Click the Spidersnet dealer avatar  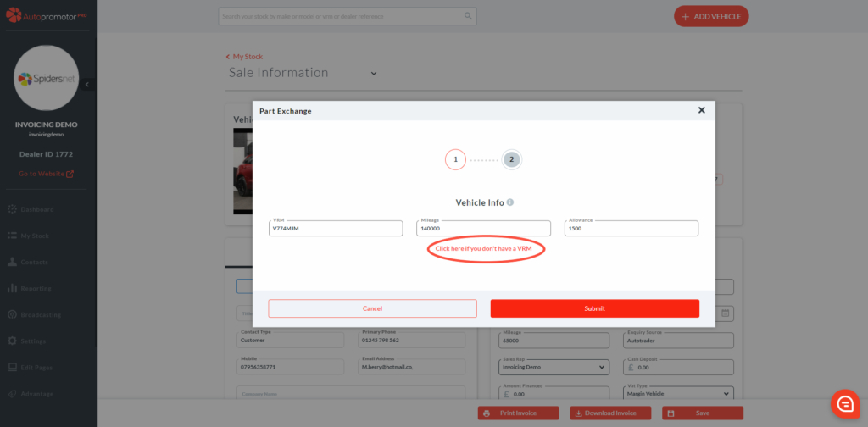tap(48, 80)
